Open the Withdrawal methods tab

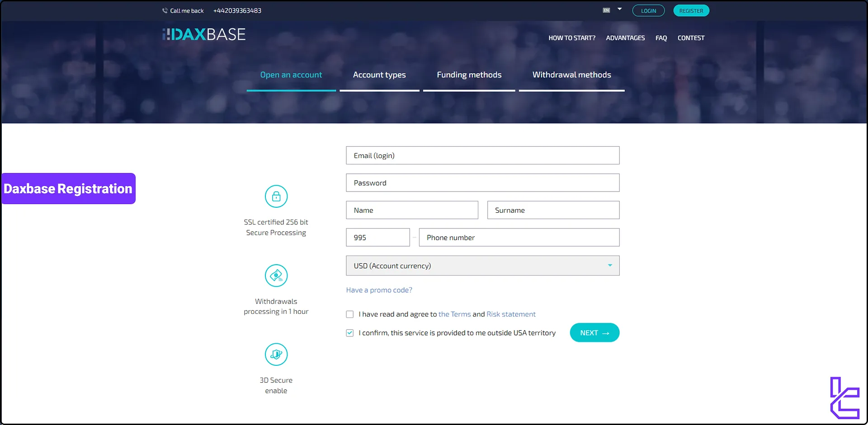[x=572, y=75]
